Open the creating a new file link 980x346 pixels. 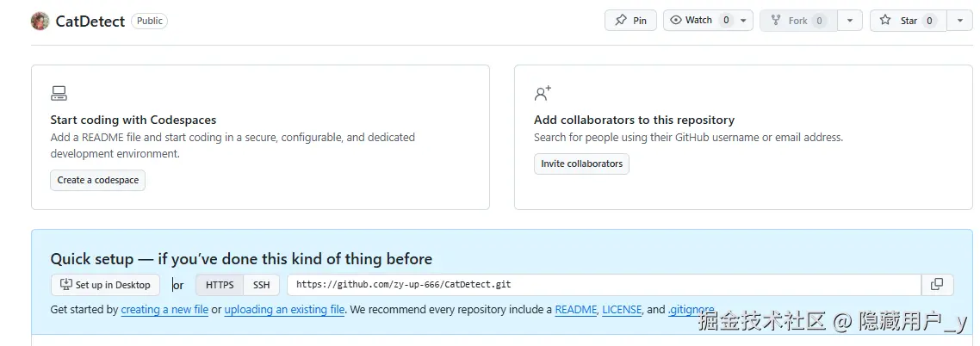point(164,309)
